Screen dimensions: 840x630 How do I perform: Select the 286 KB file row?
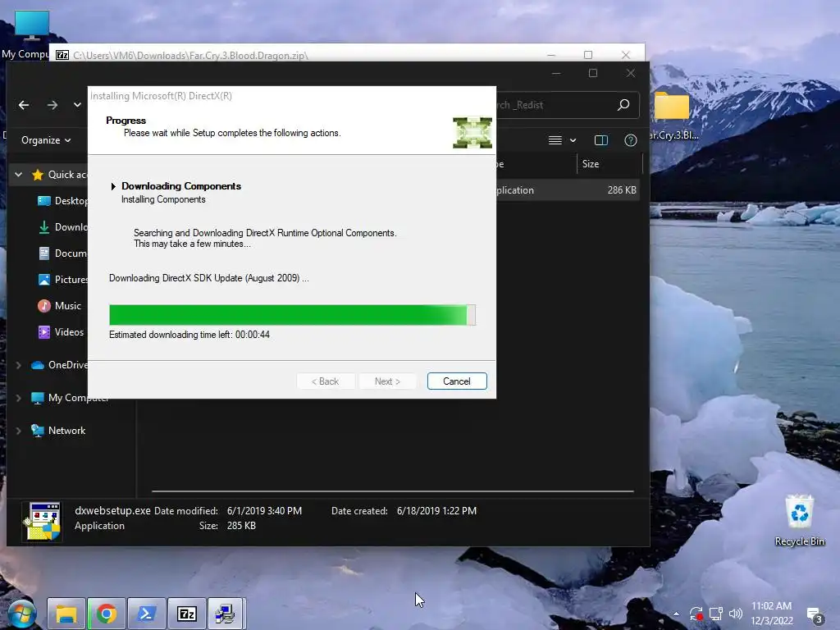[568, 190]
